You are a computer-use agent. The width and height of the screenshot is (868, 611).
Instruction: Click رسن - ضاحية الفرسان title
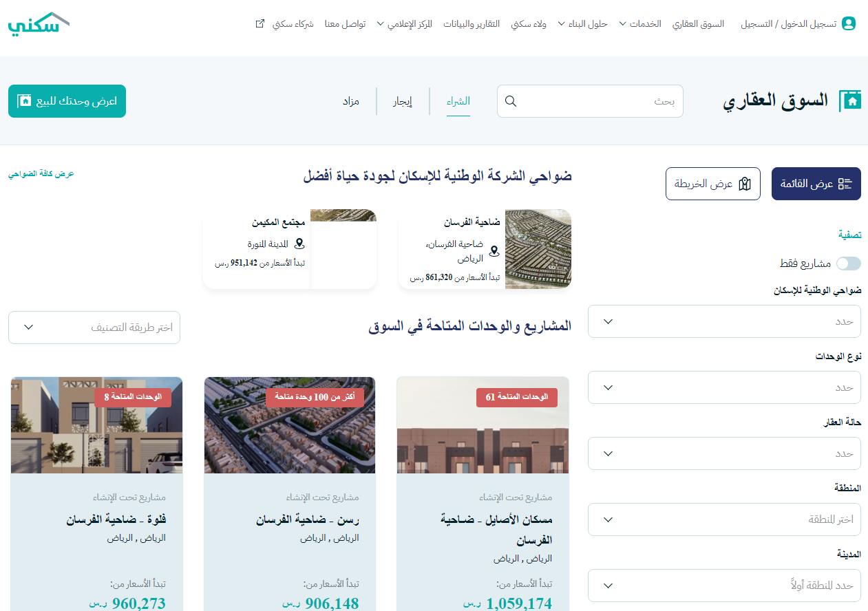tap(308, 520)
